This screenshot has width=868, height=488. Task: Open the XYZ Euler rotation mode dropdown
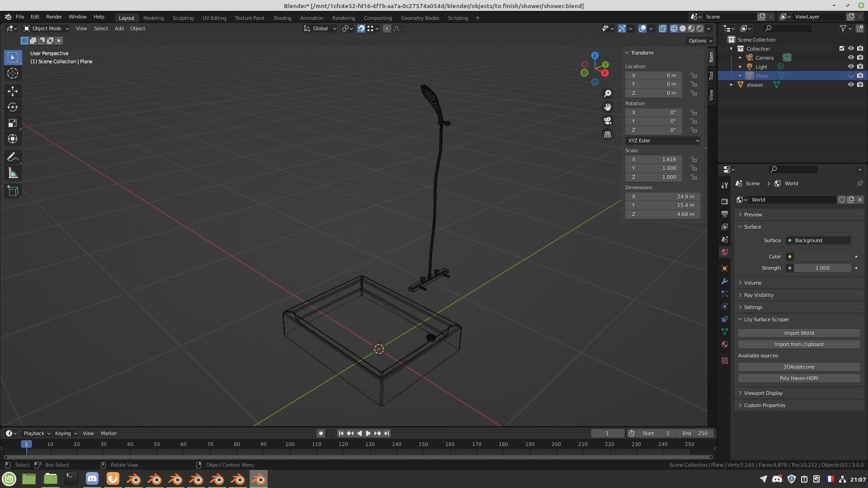coord(663,141)
